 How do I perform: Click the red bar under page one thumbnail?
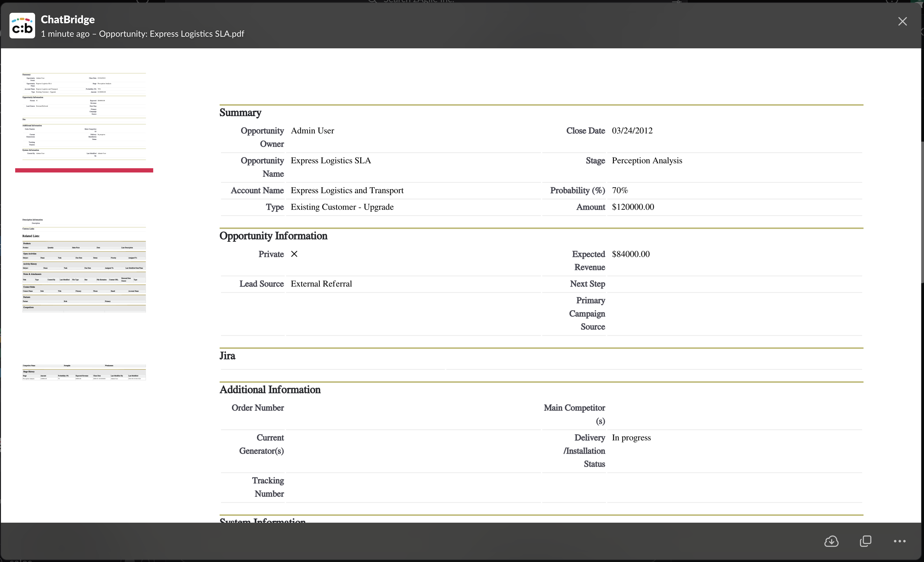(x=84, y=171)
